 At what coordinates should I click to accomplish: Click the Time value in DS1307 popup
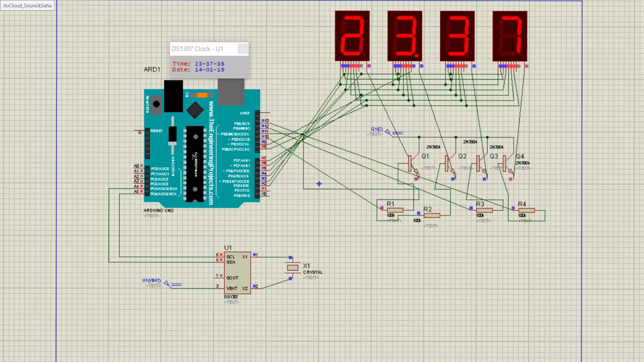click(x=209, y=64)
